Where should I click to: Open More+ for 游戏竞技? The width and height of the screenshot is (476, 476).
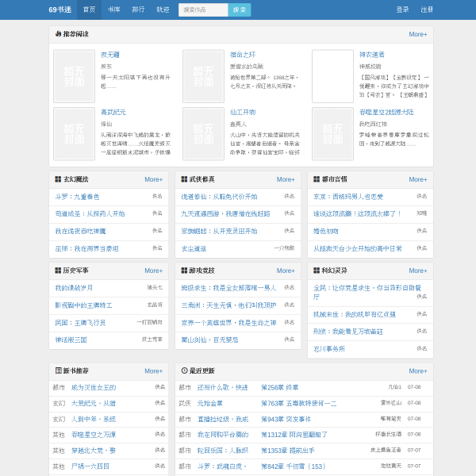coord(286,271)
